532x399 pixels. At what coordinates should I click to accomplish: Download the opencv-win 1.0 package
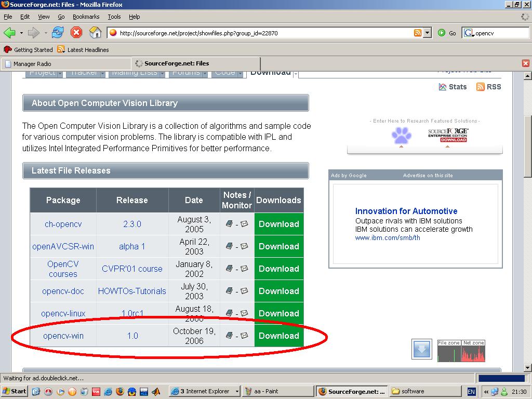point(278,336)
